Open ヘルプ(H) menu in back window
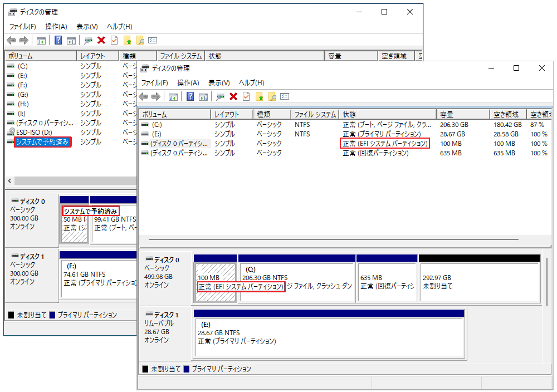Viewport: 557px width, 392px height. coord(120,27)
